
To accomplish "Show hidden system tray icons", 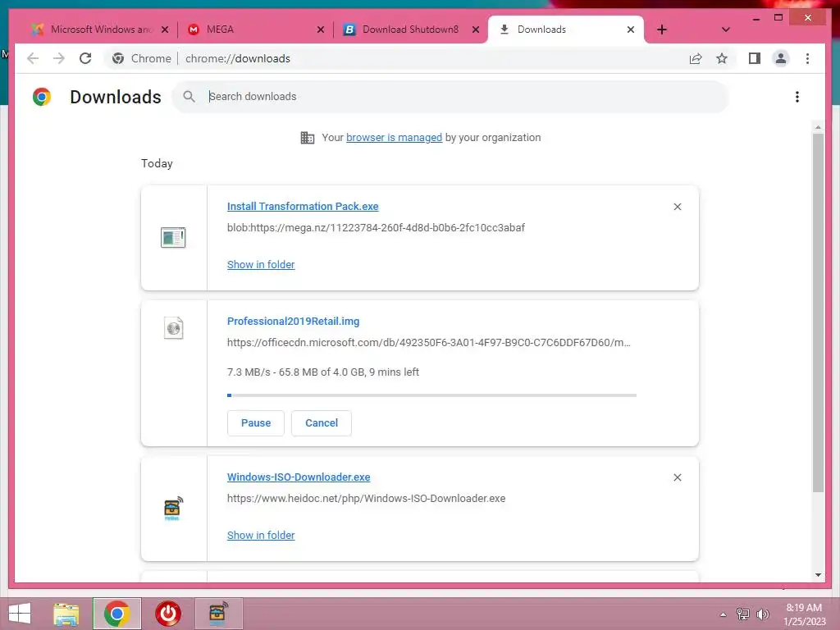I will (x=724, y=614).
